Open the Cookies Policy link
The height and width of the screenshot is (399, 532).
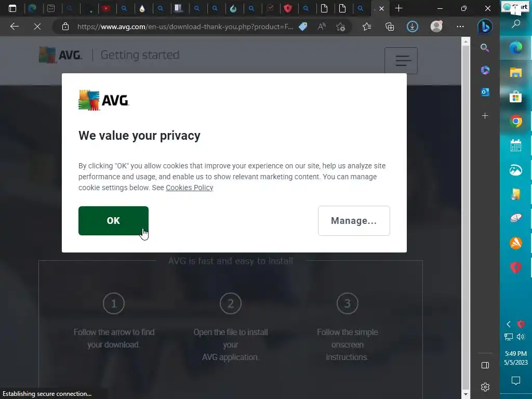[x=189, y=188]
